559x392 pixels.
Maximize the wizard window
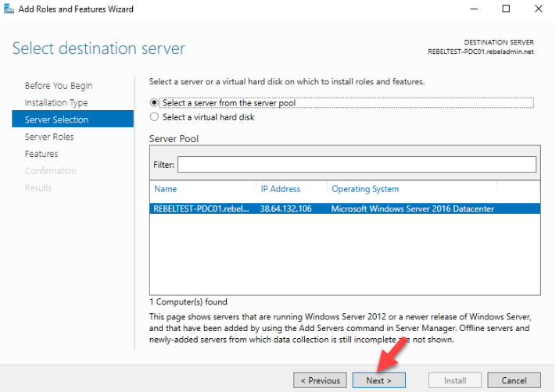506,9
